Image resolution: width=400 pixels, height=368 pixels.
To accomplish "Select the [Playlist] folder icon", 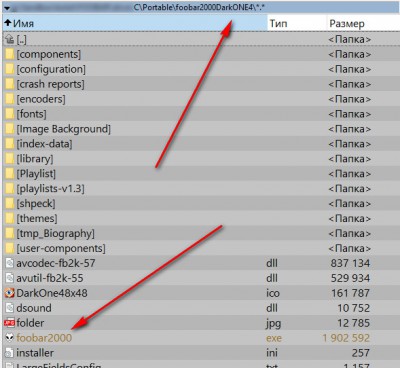I will coord(10,174).
